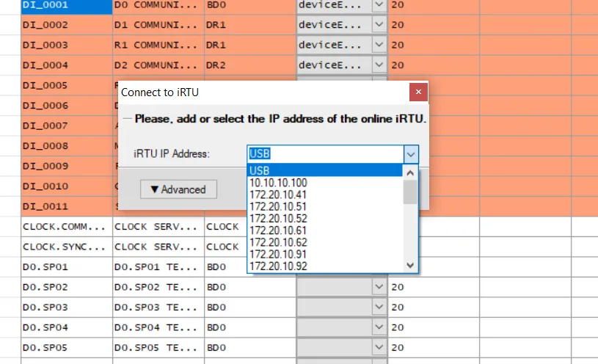Screen dimensions: 598x364
Task: Select IP address 172.20.10.52
Action: [x=324, y=218]
